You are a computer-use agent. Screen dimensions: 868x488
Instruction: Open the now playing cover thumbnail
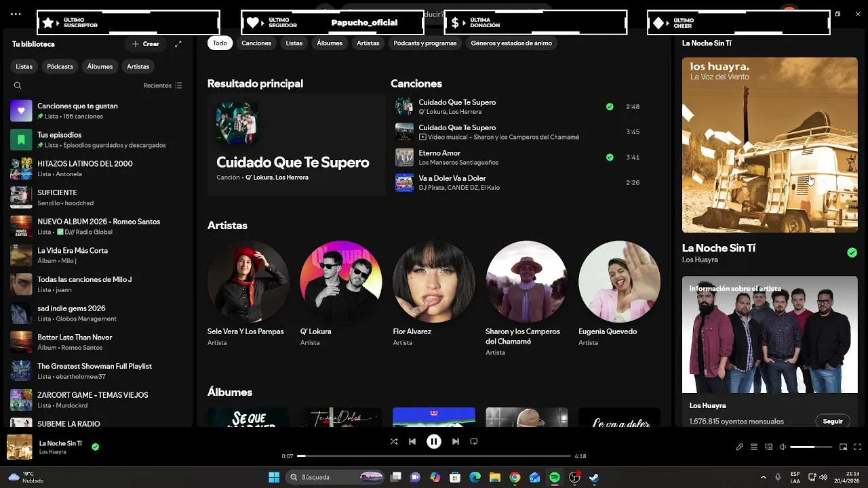(20, 447)
